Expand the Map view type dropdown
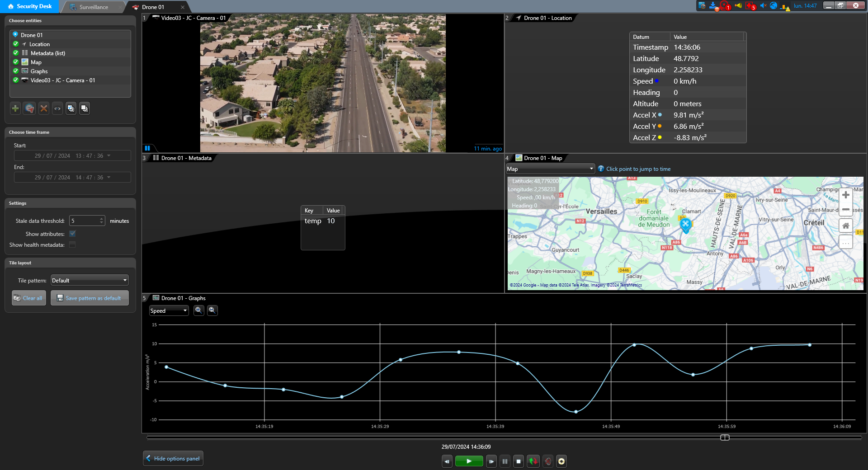 click(x=550, y=169)
